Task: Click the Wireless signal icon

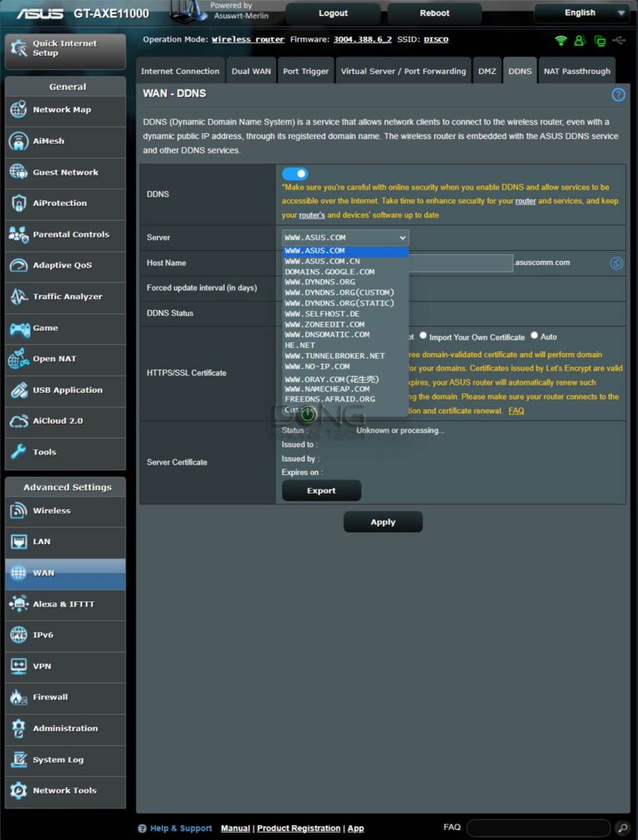Action: click(18, 510)
